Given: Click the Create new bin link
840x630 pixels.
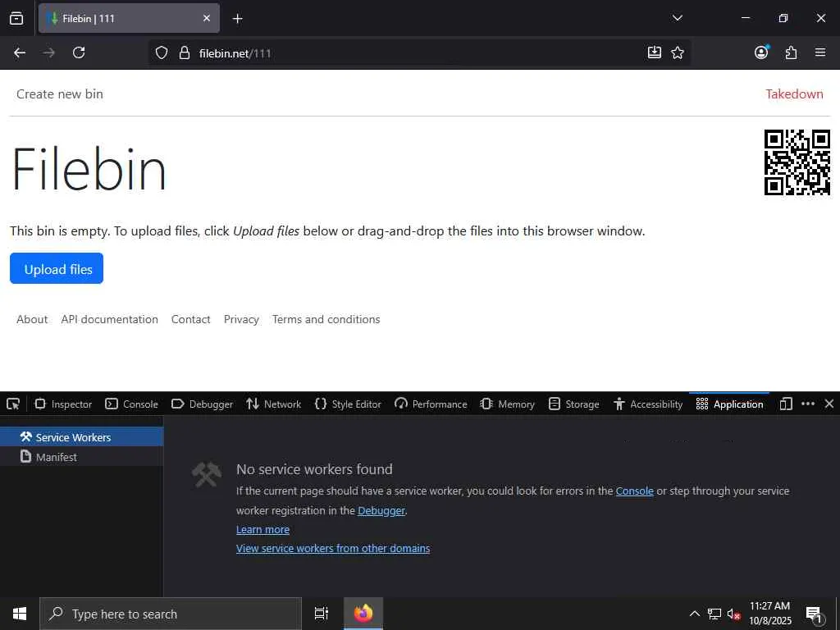Looking at the screenshot, I should click(x=59, y=94).
